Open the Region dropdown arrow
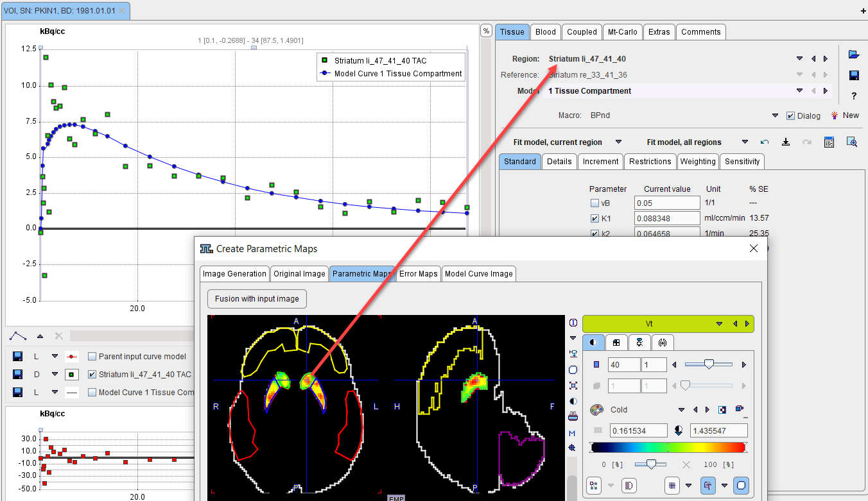Image resolution: width=868 pixels, height=501 pixels. pos(799,59)
